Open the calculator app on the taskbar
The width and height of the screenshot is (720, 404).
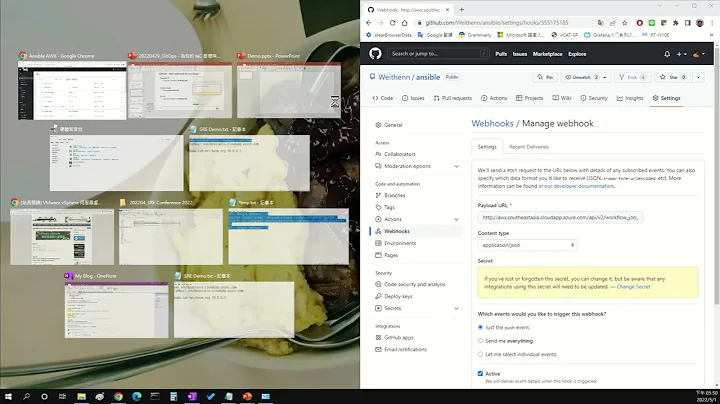click(174, 396)
